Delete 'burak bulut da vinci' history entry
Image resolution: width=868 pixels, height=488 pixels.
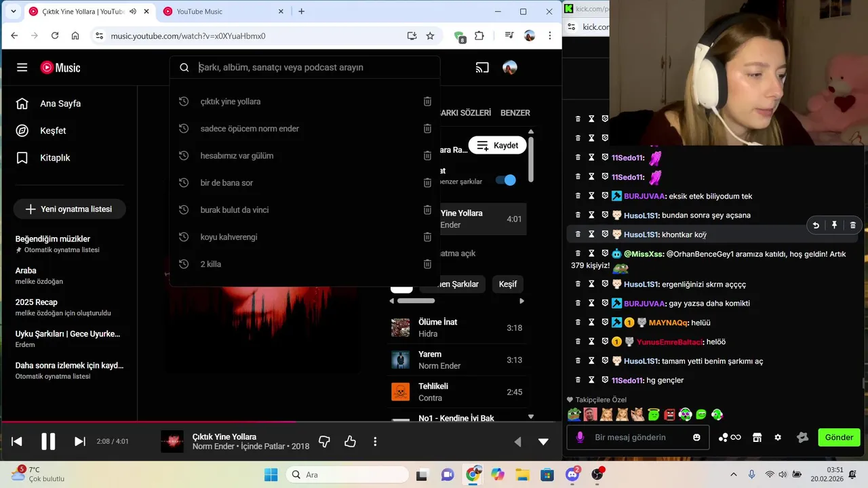[427, 210]
